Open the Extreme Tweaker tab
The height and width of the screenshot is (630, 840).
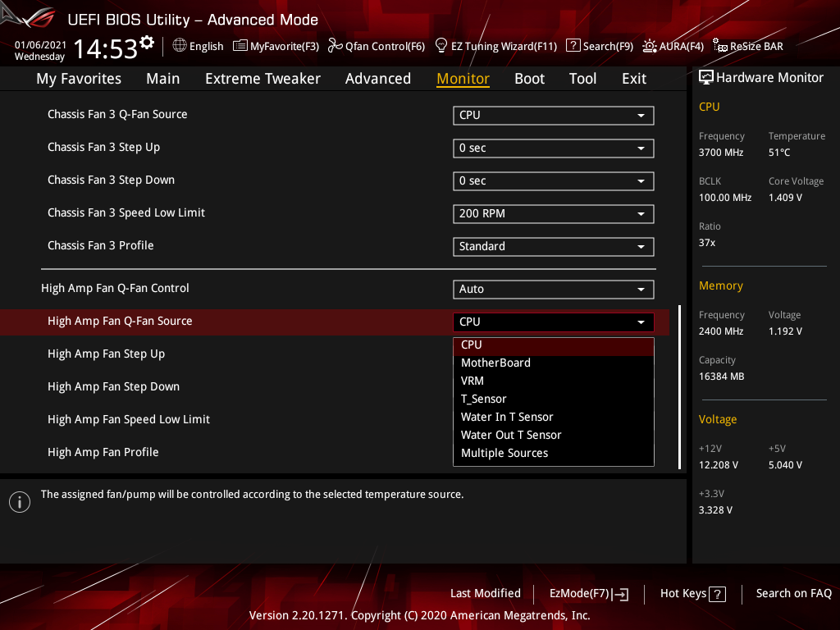click(x=262, y=79)
